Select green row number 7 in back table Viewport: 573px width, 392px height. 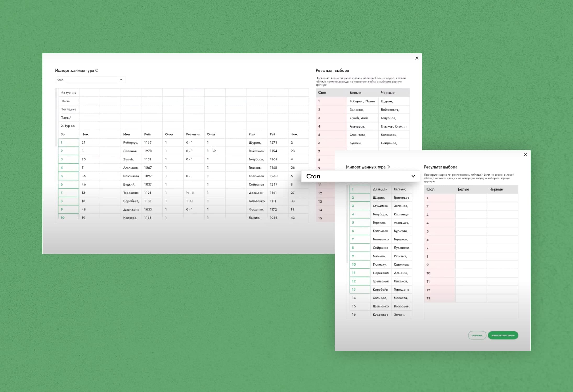point(69,193)
